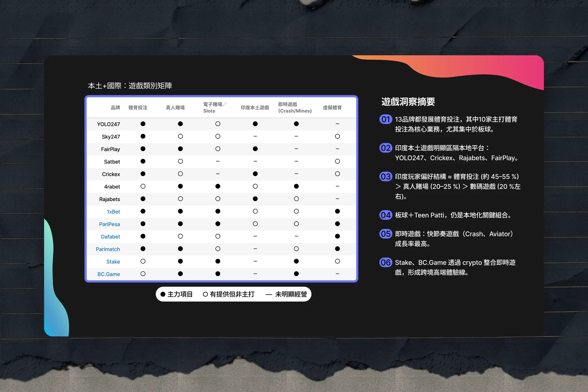Select the 4rabet brand name

click(x=112, y=187)
